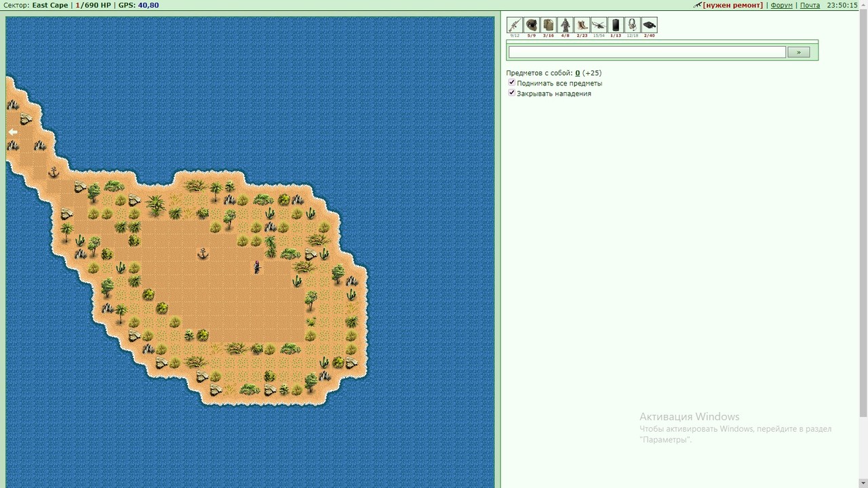Toggle 'Поднимать все предметы' checkbox

pos(512,83)
